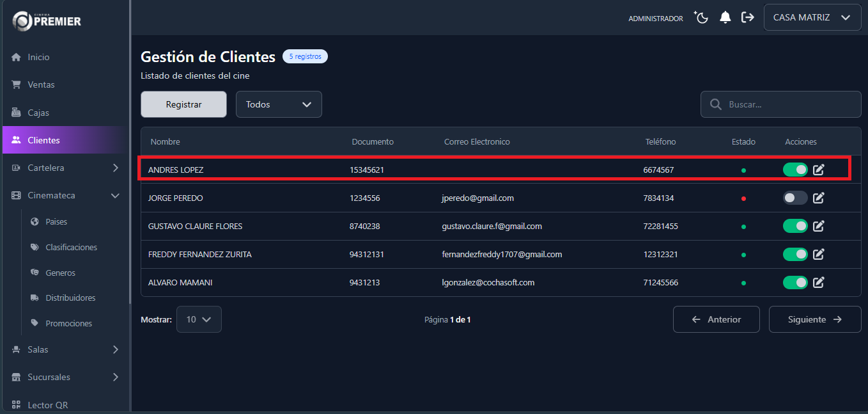868x414 pixels.
Task: Change the Mostrar rows-per-page dropdown
Action: click(x=199, y=319)
